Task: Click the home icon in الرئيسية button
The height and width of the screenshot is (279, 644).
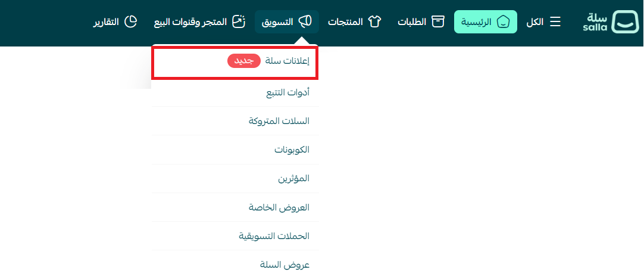Action: [x=503, y=22]
